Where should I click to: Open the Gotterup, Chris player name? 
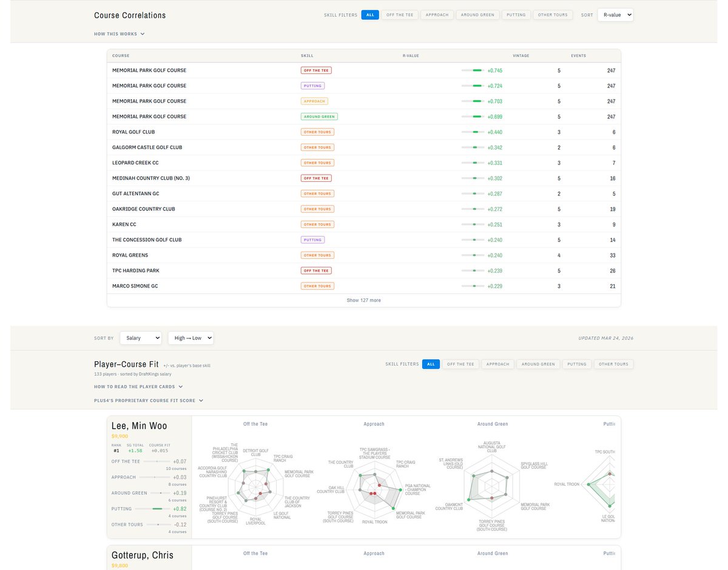pyautogui.click(x=143, y=555)
